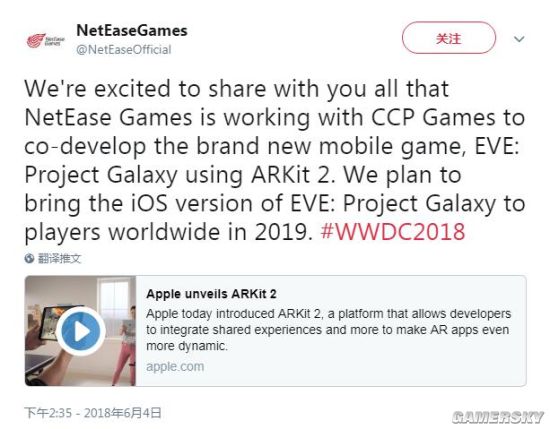This screenshot has width=550, height=429.
Task: Expand the tweet options chevron
Action: click(x=519, y=39)
